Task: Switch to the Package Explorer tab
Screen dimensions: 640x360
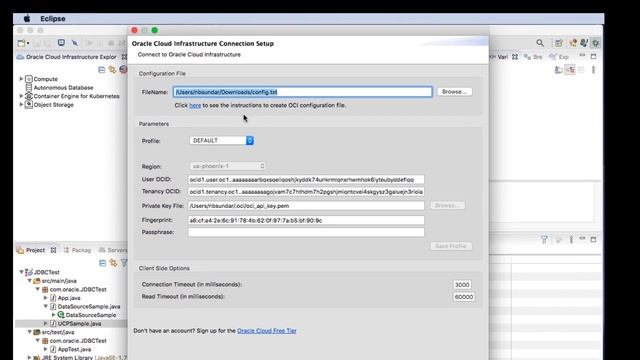Action: [x=78, y=250]
